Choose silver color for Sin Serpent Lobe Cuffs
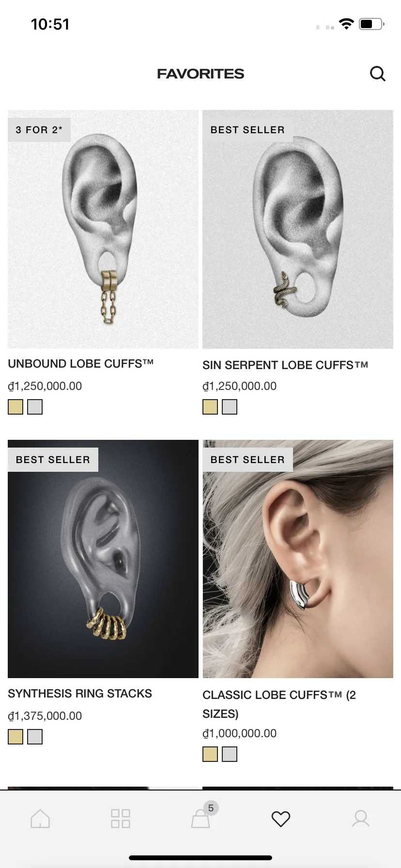 (x=230, y=407)
